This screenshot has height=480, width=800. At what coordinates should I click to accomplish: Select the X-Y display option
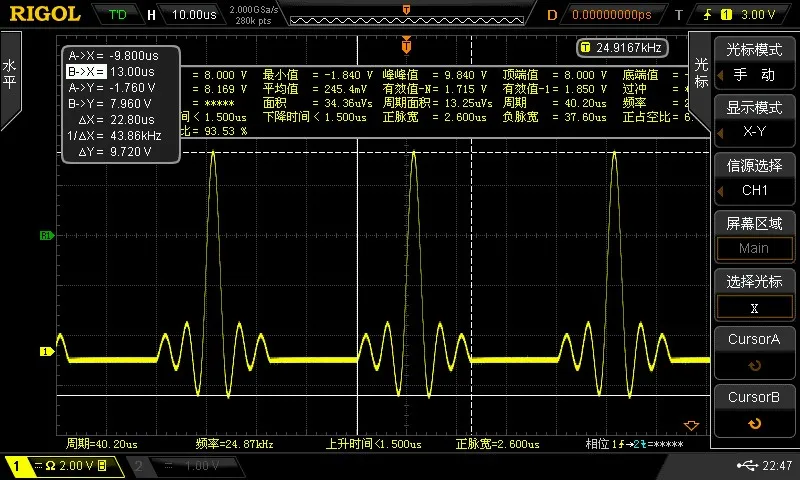[754, 132]
